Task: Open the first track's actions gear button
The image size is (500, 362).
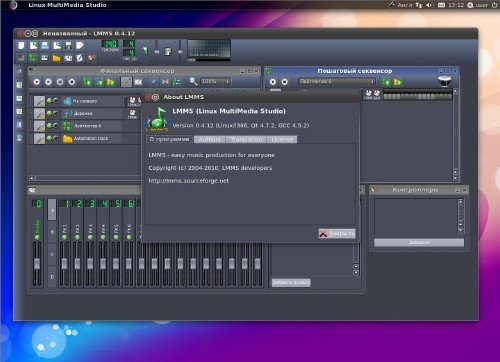Action: (x=39, y=101)
